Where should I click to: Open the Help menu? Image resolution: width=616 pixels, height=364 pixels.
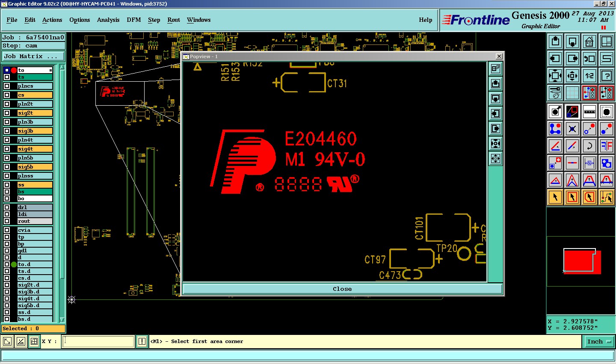point(426,20)
